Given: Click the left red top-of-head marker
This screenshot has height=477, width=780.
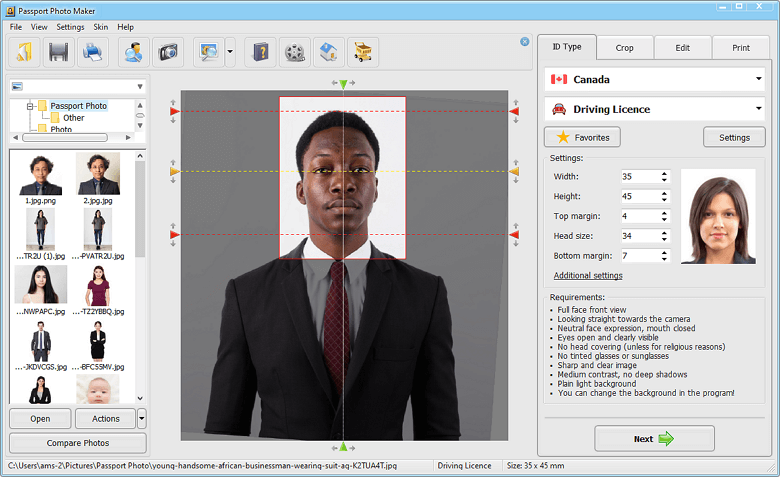Looking at the screenshot, I should tap(175, 111).
